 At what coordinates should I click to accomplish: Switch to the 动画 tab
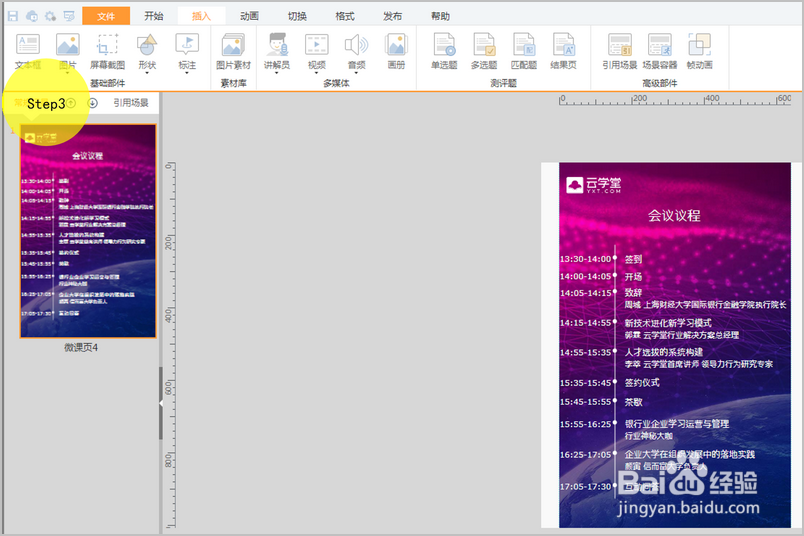click(x=249, y=16)
